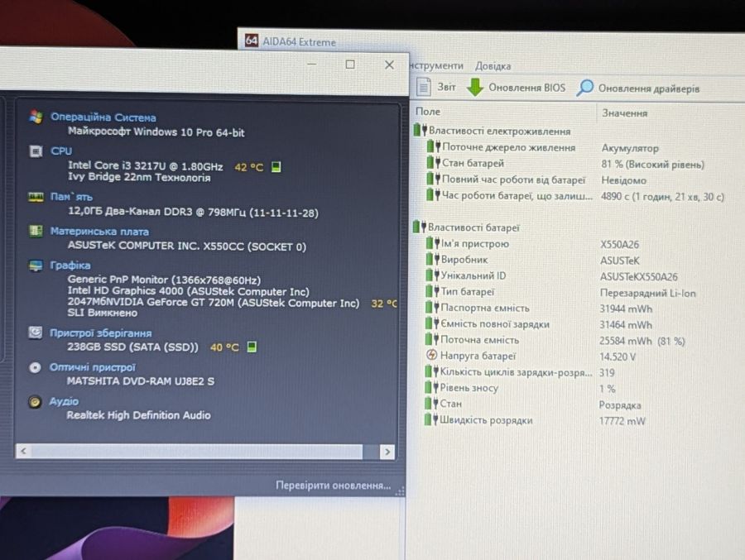Click the Звіт page icon in AIDA64 toolbar
Viewport: 745px width, 560px height.
pyautogui.click(x=423, y=87)
